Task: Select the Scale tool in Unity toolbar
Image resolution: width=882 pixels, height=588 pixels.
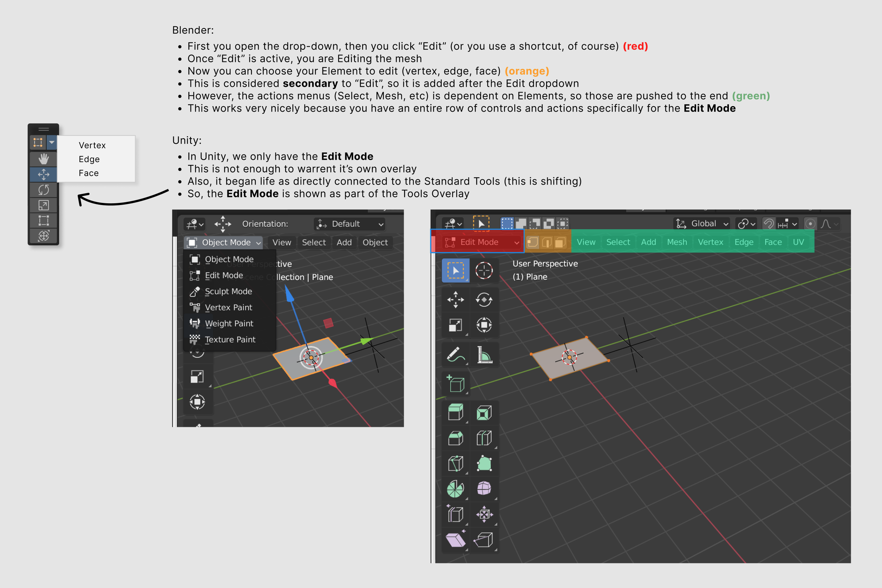Action: [44, 205]
